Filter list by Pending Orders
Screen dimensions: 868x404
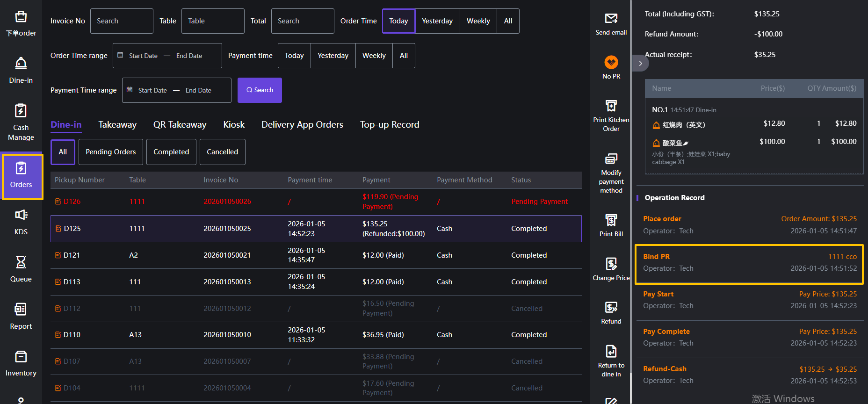110,152
